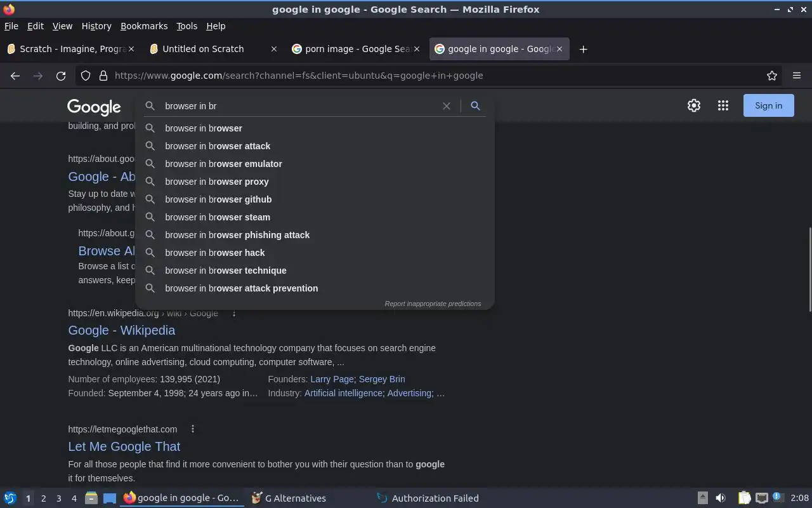Follow the Larry Page founder link
The height and width of the screenshot is (508, 812).
tap(332, 379)
